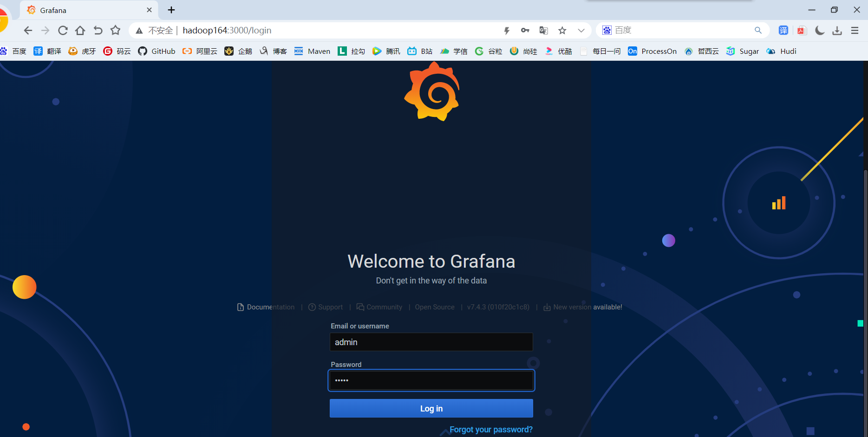Open the Hudi bookmark
Image resolution: width=868 pixels, height=437 pixels.
(781, 51)
